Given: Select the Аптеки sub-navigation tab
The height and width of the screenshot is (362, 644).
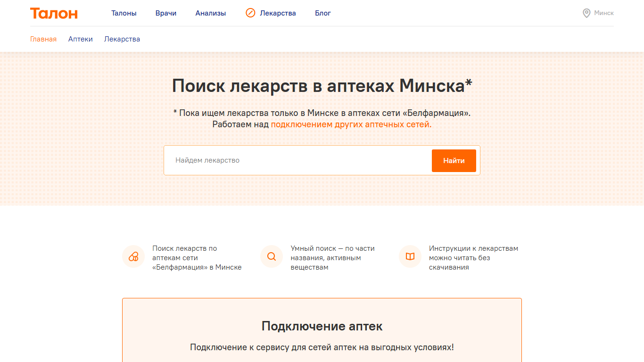Looking at the screenshot, I should [81, 39].
